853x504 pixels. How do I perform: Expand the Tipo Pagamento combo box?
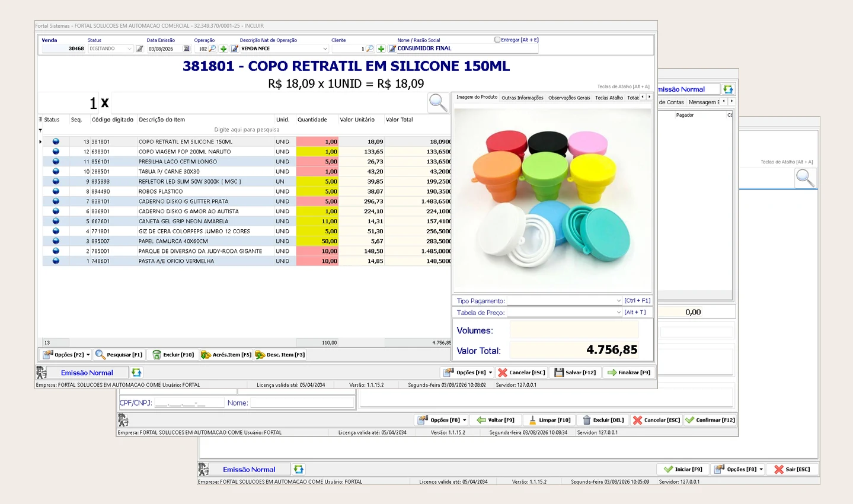[x=618, y=301]
